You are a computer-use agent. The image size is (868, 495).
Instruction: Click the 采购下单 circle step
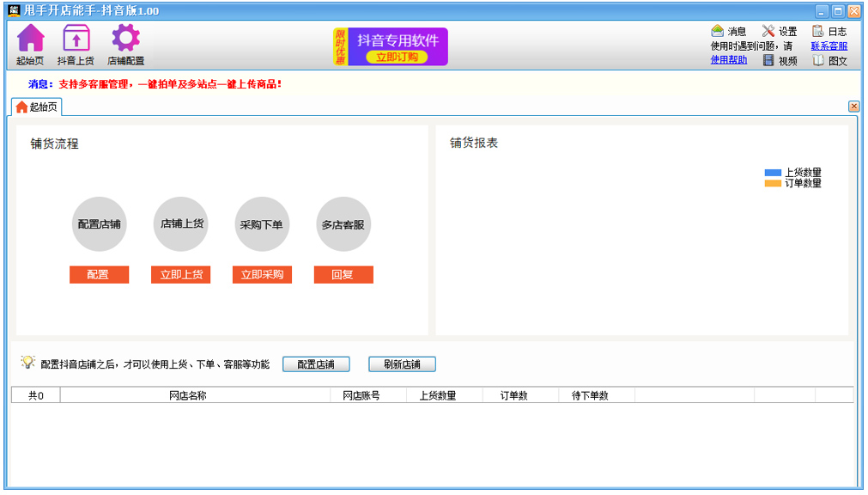coord(262,224)
